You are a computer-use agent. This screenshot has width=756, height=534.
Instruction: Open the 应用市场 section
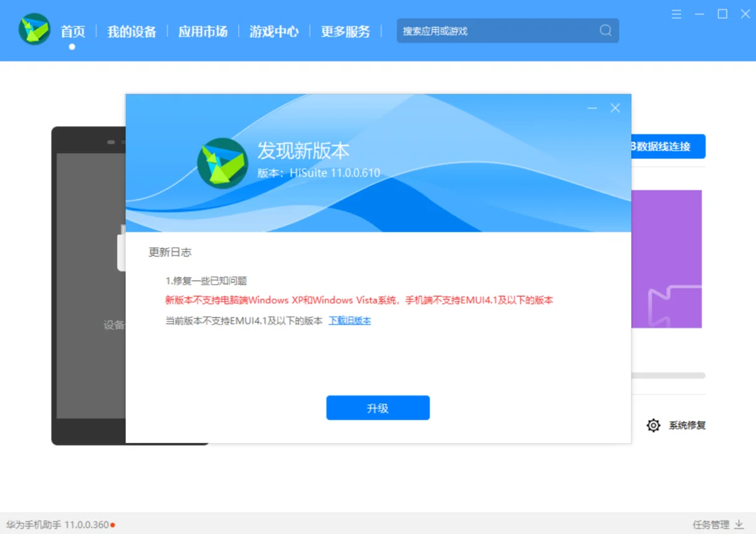(x=202, y=31)
